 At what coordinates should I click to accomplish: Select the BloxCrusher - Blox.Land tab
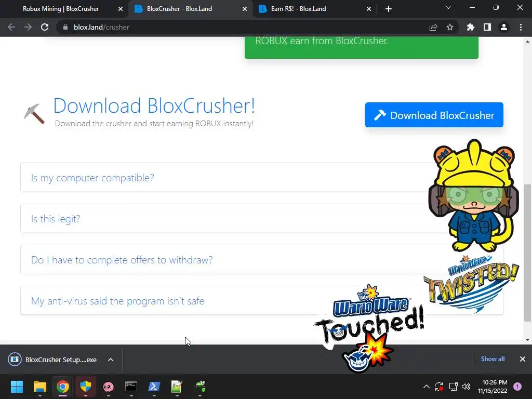[179, 9]
